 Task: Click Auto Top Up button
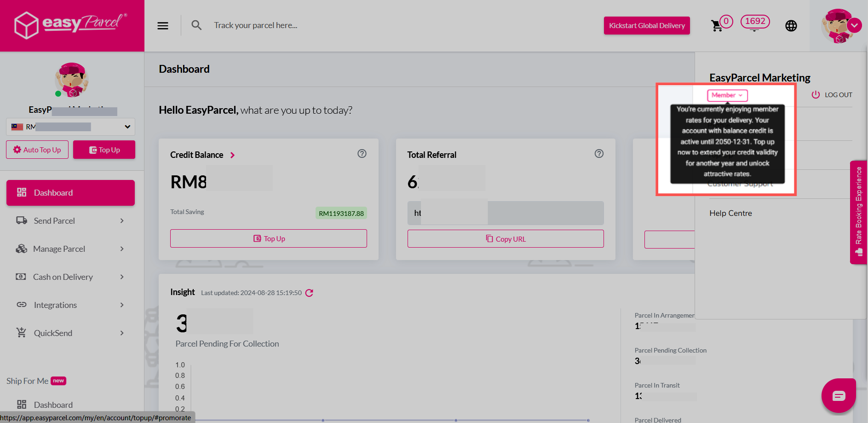(37, 150)
